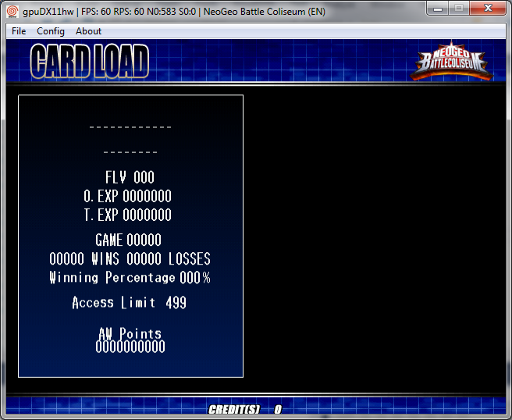Click the CARD LOAD heading
512x420 pixels.
90,61
